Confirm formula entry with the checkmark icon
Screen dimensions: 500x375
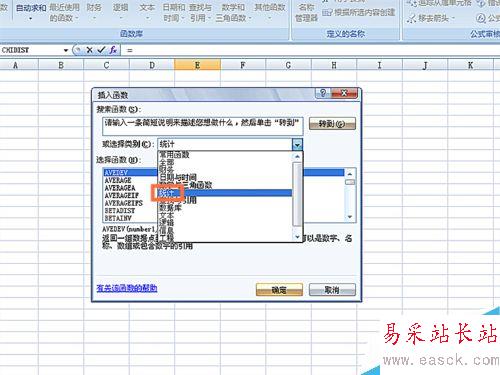point(101,50)
